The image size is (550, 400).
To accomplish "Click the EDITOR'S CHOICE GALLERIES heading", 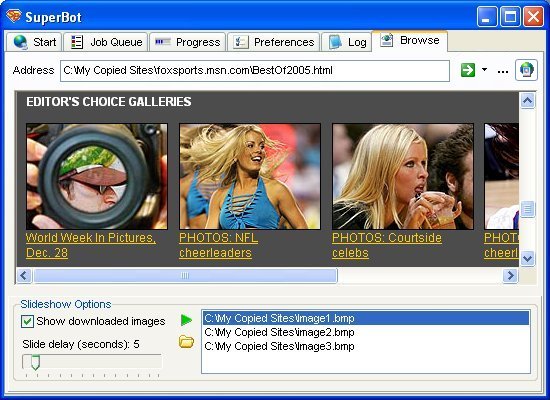I will pyautogui.click(x=109, y=102).
